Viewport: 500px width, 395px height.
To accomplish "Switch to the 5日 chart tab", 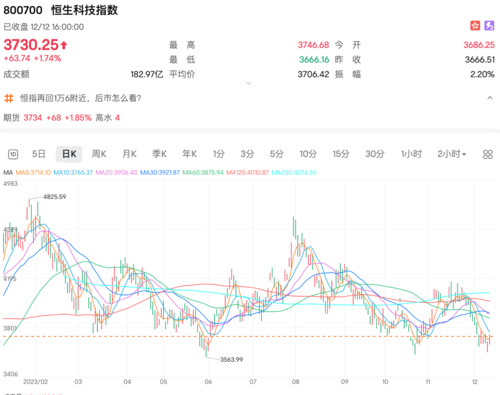I will pyautogui.click(x=39, y=154).
